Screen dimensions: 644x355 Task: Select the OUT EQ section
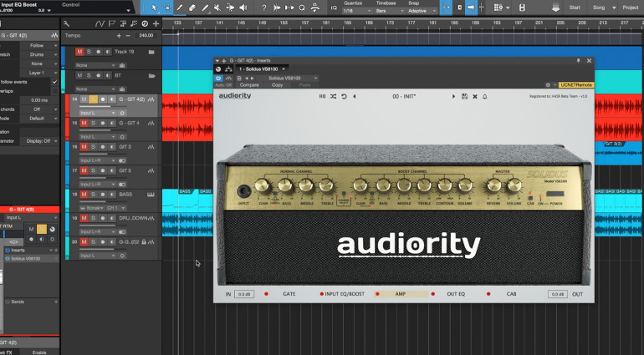pyautogui.click(x=456, y=294)
